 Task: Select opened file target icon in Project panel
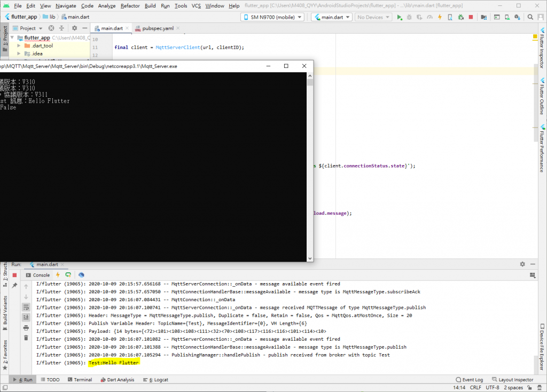tap(51, 28)
